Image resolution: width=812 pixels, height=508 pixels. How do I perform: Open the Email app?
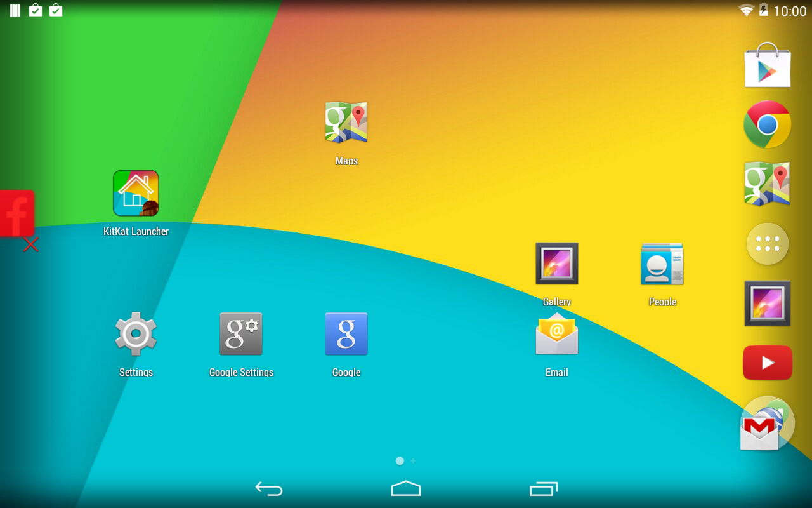(557, 333)
